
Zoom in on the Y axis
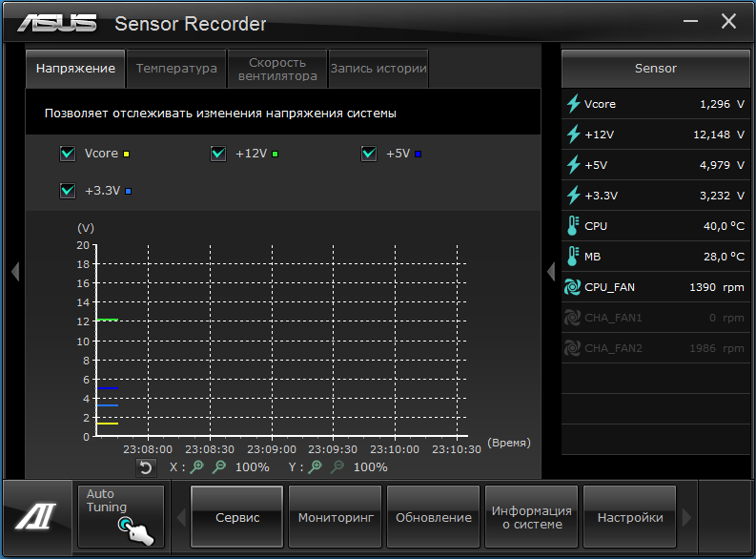click(x=316, y=467)
